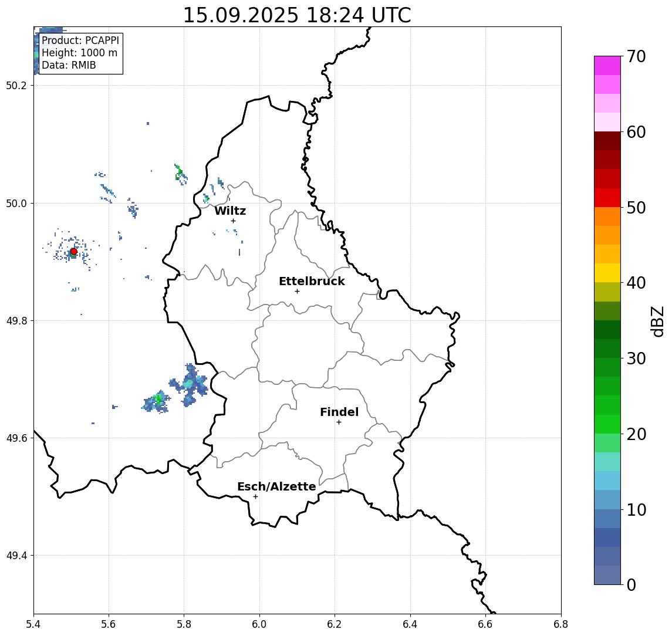Click the light cyan colorbar segment below 20
Image resolution: width=672 pixels, height=636 pixels.
point(607,462)
